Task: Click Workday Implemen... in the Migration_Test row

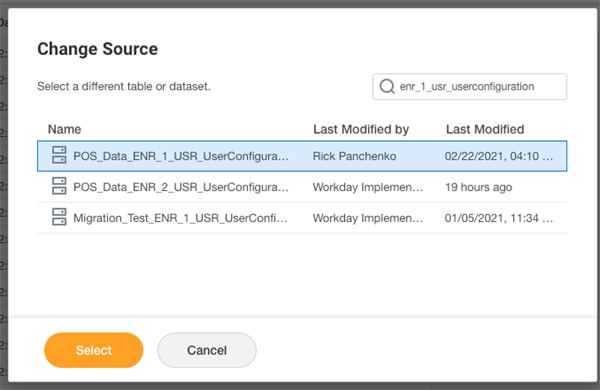Action: click(368, 218)
